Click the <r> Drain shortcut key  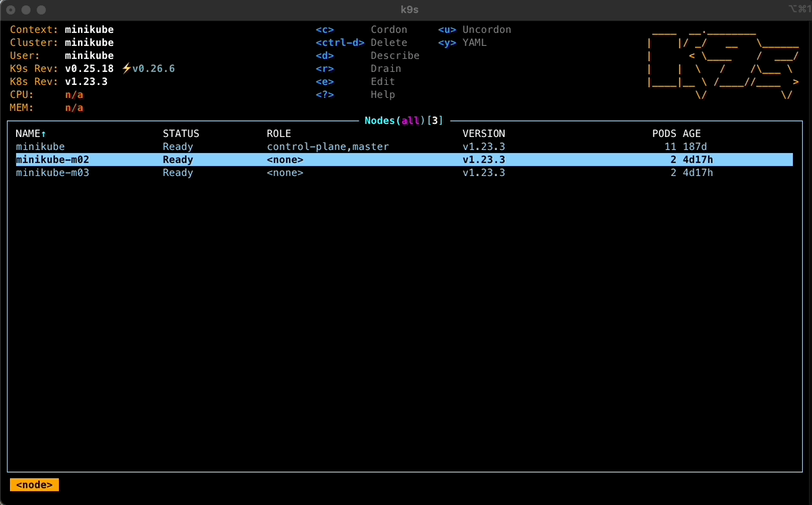click(325, 68)
